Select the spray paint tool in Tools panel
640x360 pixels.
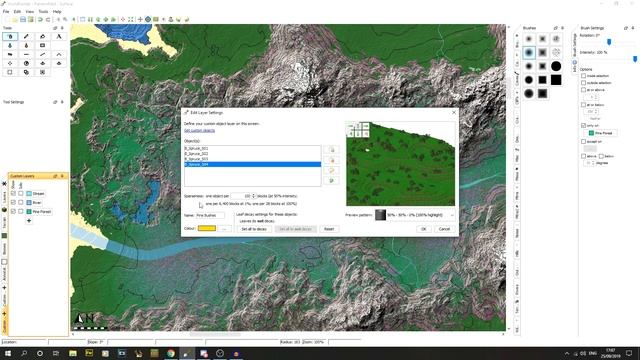[10, 36]
